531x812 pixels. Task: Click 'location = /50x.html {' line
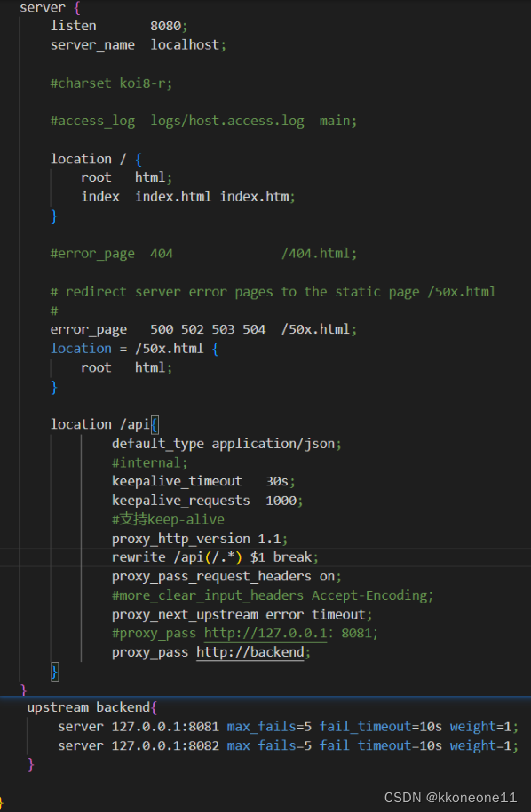click(x=134, y=349)
